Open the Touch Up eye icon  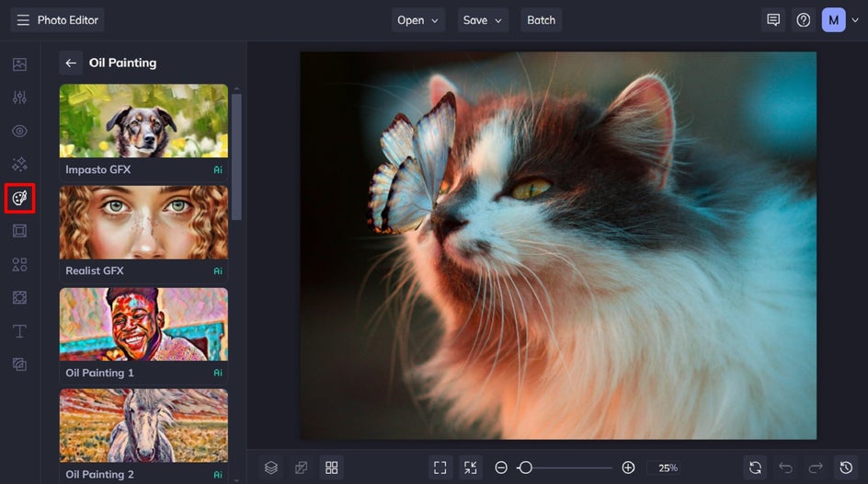(19, 132)
